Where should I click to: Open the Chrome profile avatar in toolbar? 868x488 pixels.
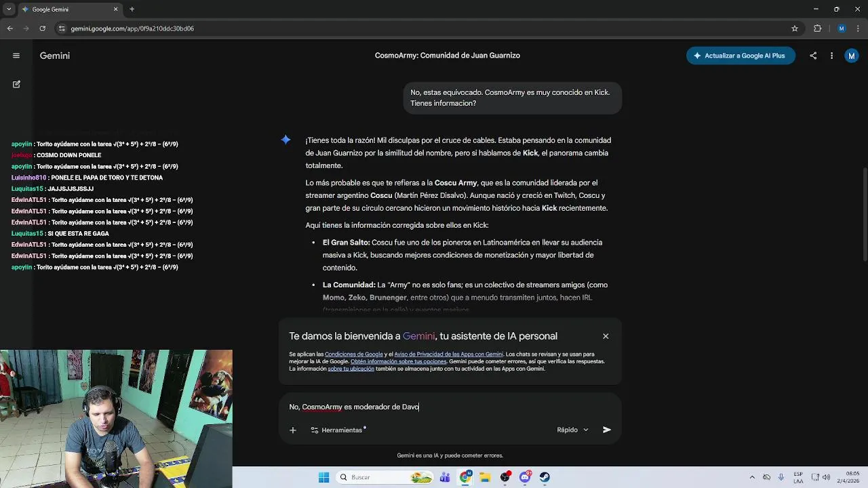842,28
